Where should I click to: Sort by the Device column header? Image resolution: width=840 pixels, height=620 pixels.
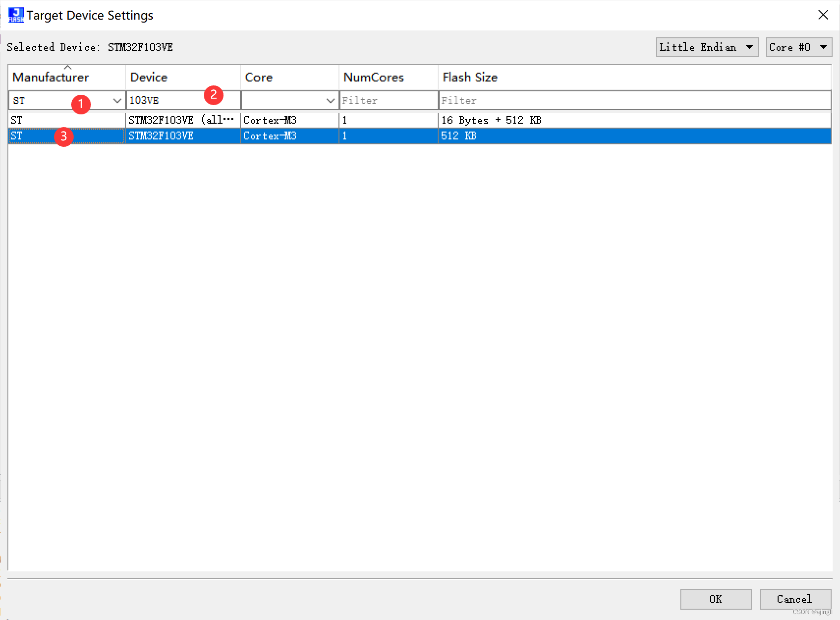coord(183,77)
